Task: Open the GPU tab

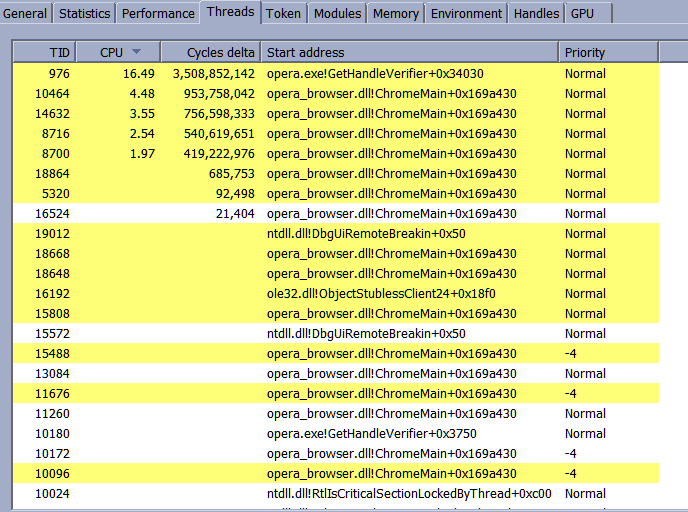Action: click(x=588, y=14)
